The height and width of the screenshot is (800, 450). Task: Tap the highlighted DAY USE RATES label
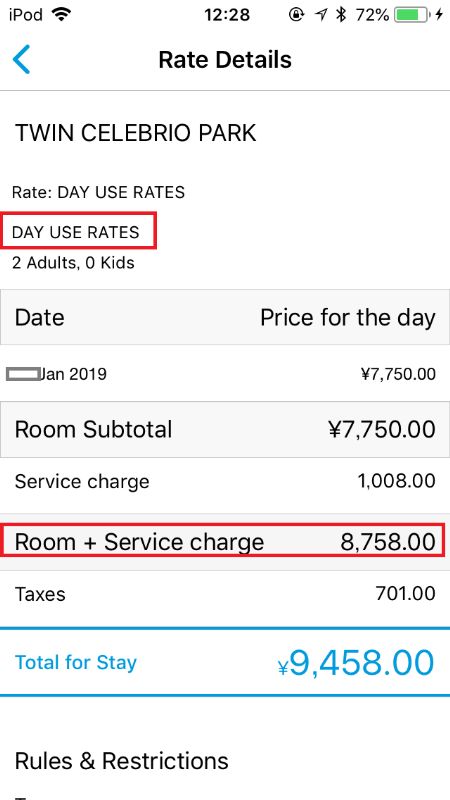pos(76,232)
